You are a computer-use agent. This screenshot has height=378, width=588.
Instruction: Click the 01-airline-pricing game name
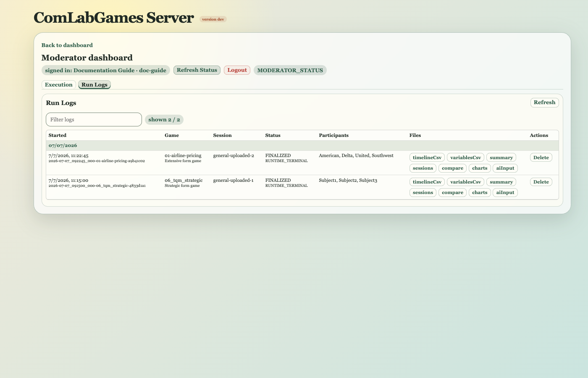tap(183, 155)
